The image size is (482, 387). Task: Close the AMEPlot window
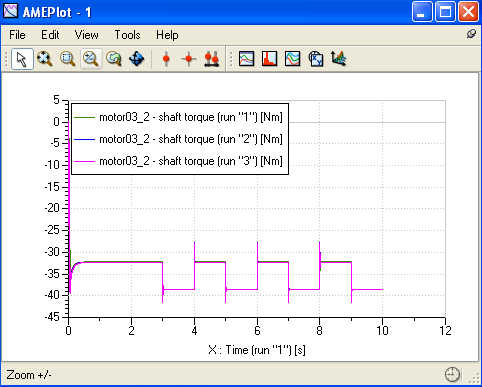click(469, 12)
